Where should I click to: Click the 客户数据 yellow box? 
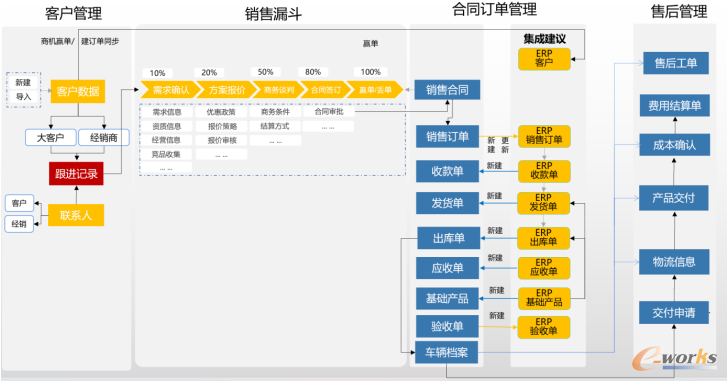click(77, 91)
